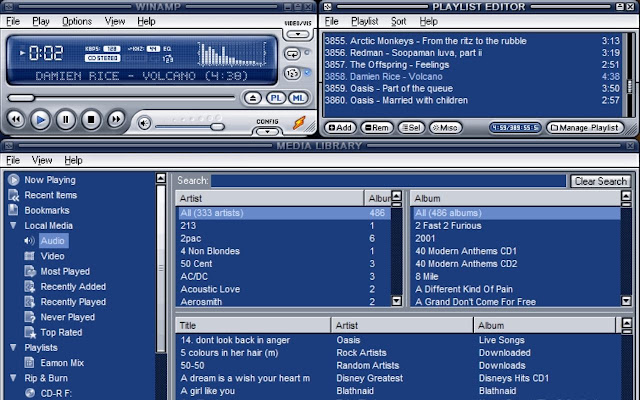
Task: Sort by the Title column header
Action: pos(253,325)
